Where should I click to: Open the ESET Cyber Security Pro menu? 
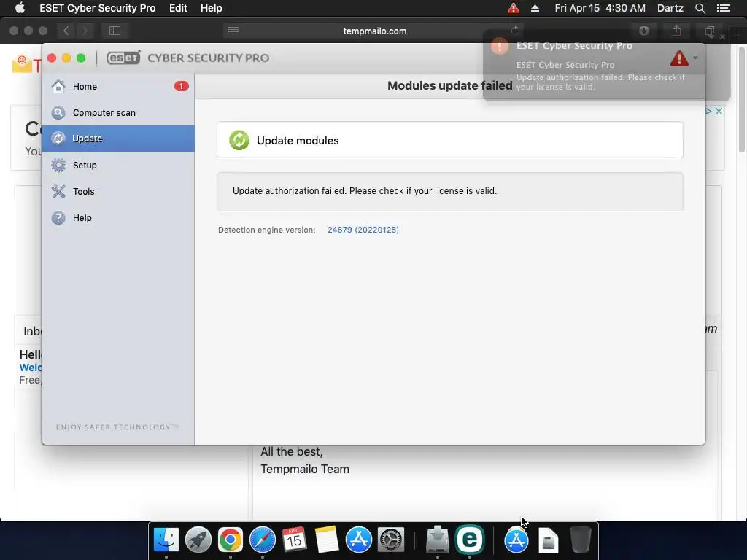97,8
